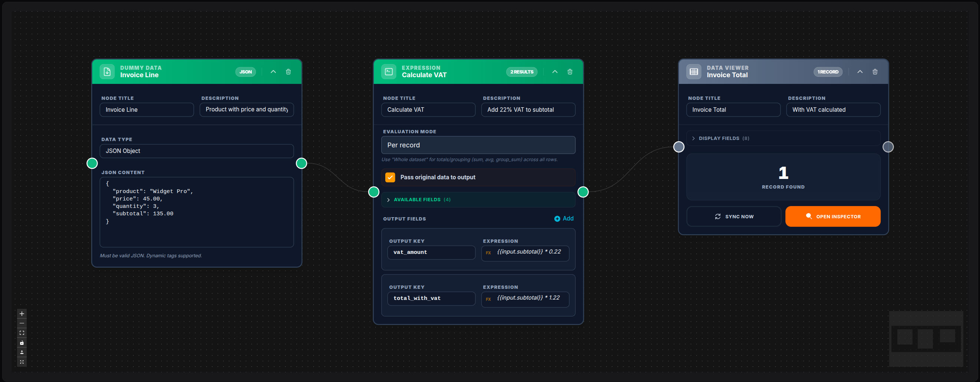Click the Dummy Data node header icon

tap(107, 71)
